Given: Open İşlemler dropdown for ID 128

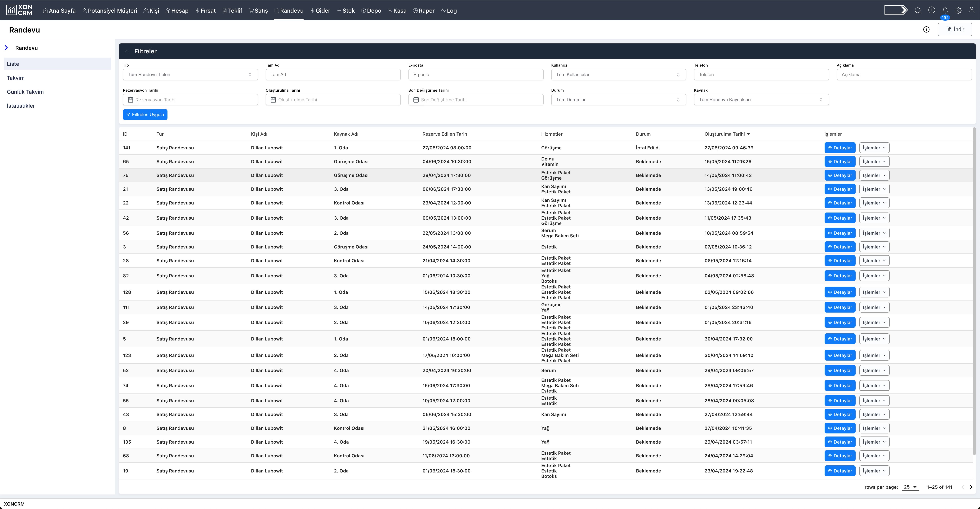Looking at the screenshot, I should [x=874, y=292].
